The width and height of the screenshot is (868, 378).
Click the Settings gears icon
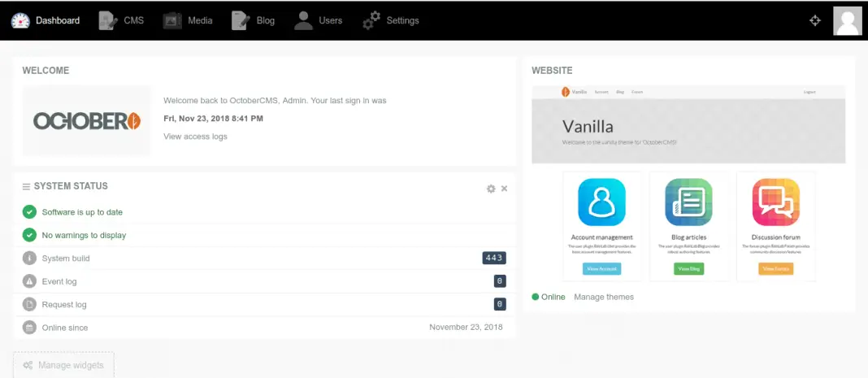(371, 20)
